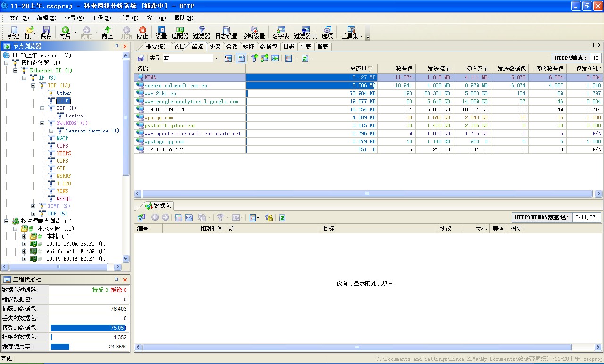The width and height of the screenshot is (604, 364).
Task: Expand the ICMP (2) tree node
Action: [x=34, y=206]
